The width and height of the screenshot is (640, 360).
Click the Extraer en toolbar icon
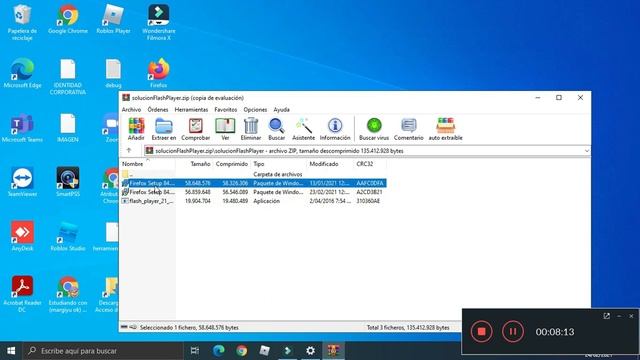coord(164,129)
